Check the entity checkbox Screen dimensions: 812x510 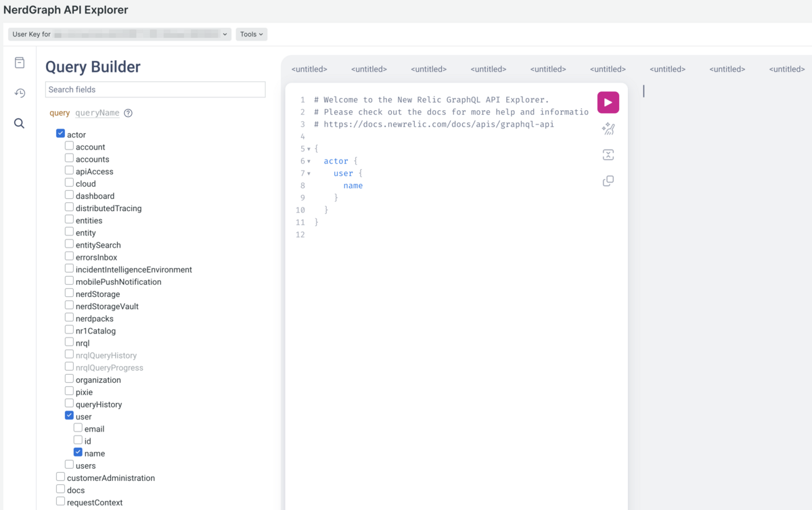point(69,232)
